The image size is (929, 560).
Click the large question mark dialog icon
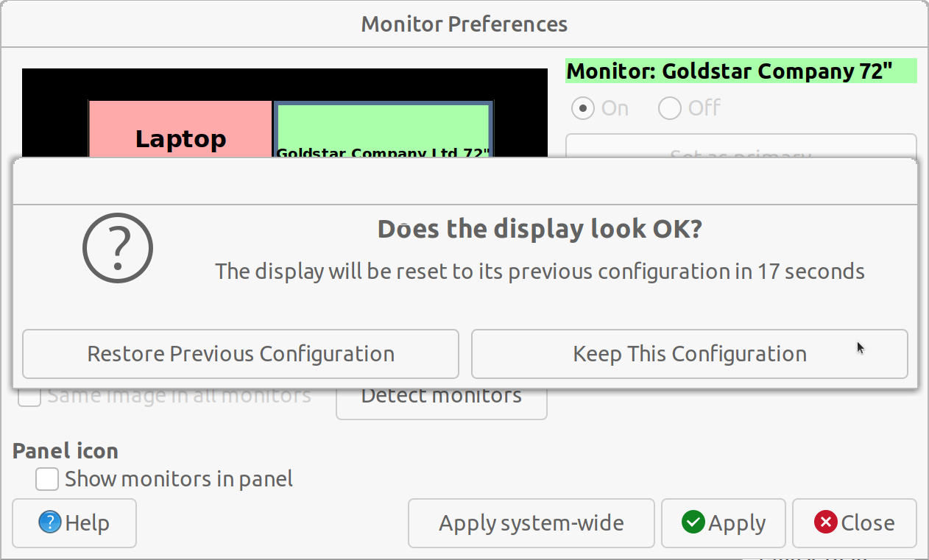pyautogui.click(x=118, y=249)
